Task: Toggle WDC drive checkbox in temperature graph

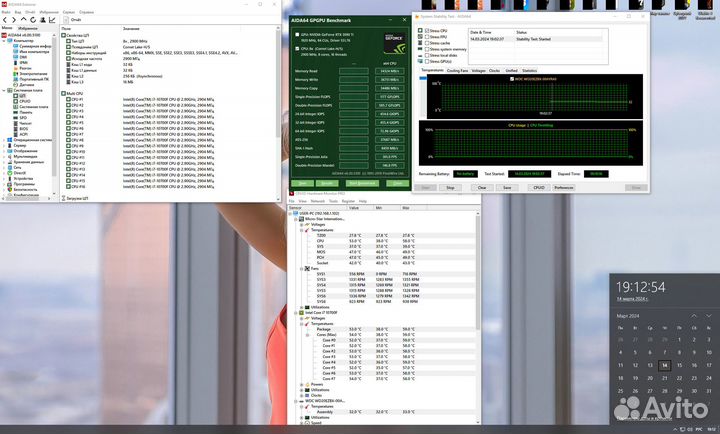Action: coord(512,79)
